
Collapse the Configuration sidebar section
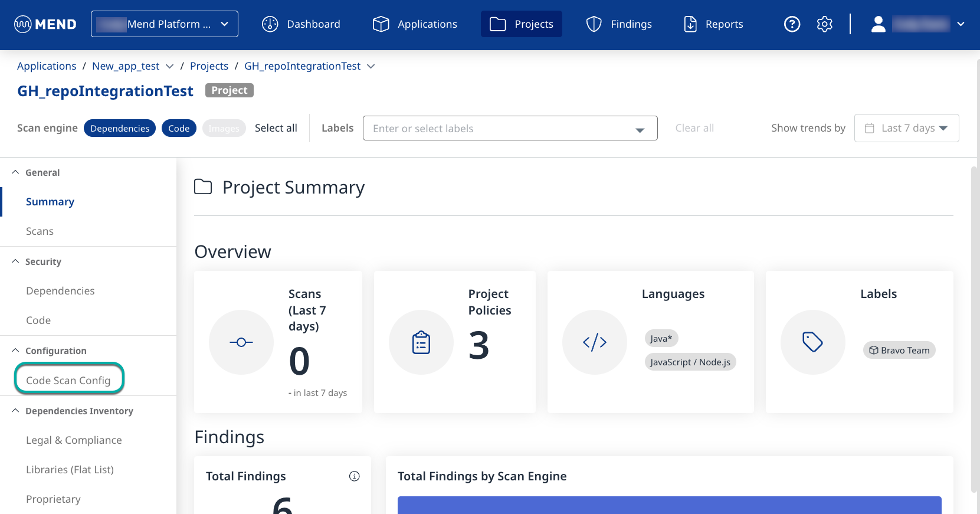tap(15, 351)
